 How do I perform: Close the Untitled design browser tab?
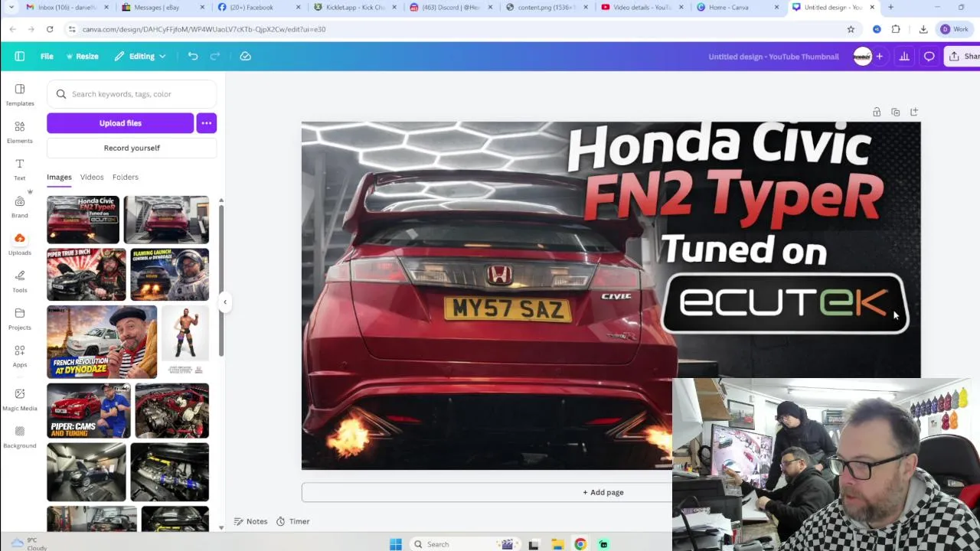(872, 8)
